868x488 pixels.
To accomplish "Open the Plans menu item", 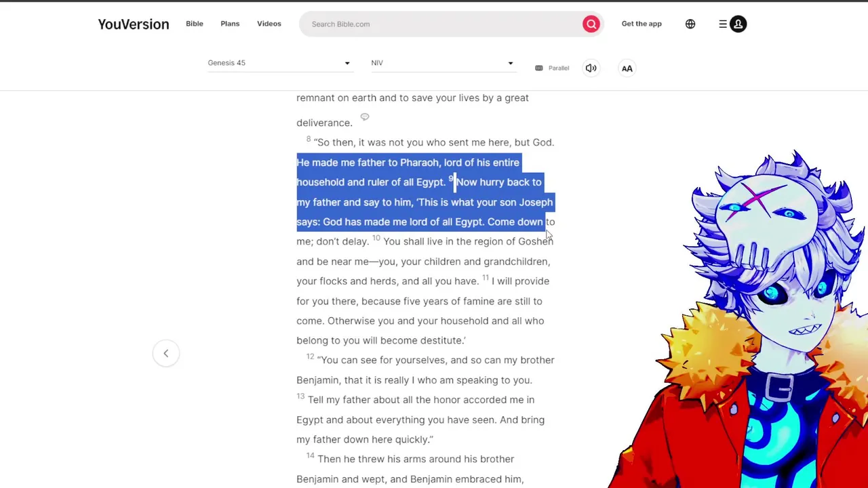I will (230, 24).
